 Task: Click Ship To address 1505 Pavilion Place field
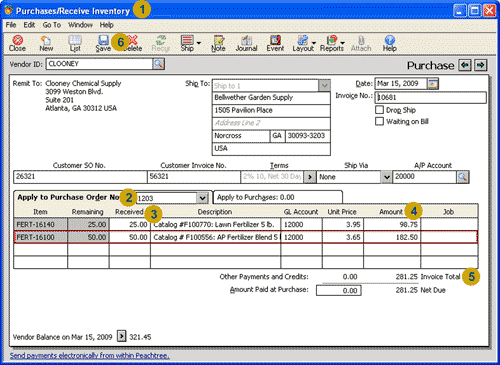(x=271, y=110)
